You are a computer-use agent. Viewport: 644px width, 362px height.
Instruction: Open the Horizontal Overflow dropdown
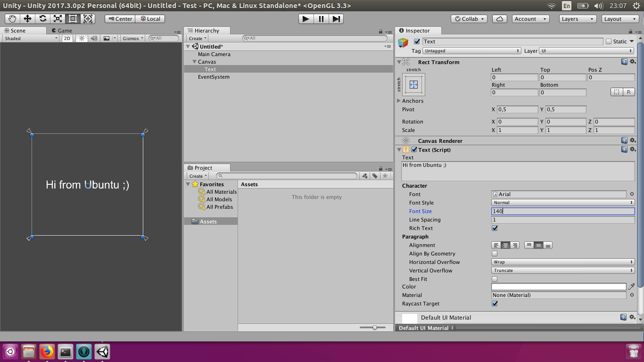pos(563,262)
